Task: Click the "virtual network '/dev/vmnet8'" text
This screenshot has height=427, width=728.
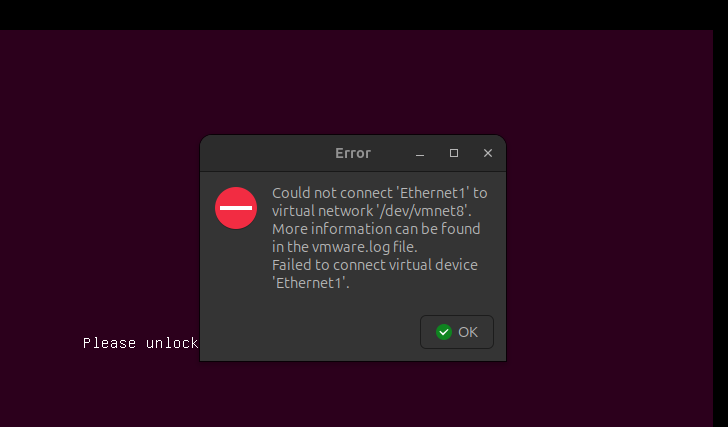Action: (x=372, y=211)
